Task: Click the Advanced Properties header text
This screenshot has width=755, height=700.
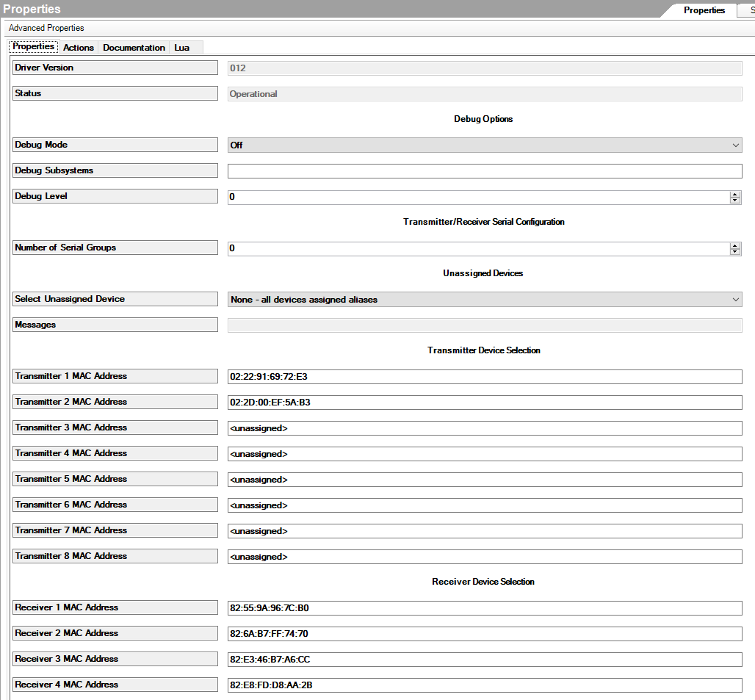Action: pos(46,28)
